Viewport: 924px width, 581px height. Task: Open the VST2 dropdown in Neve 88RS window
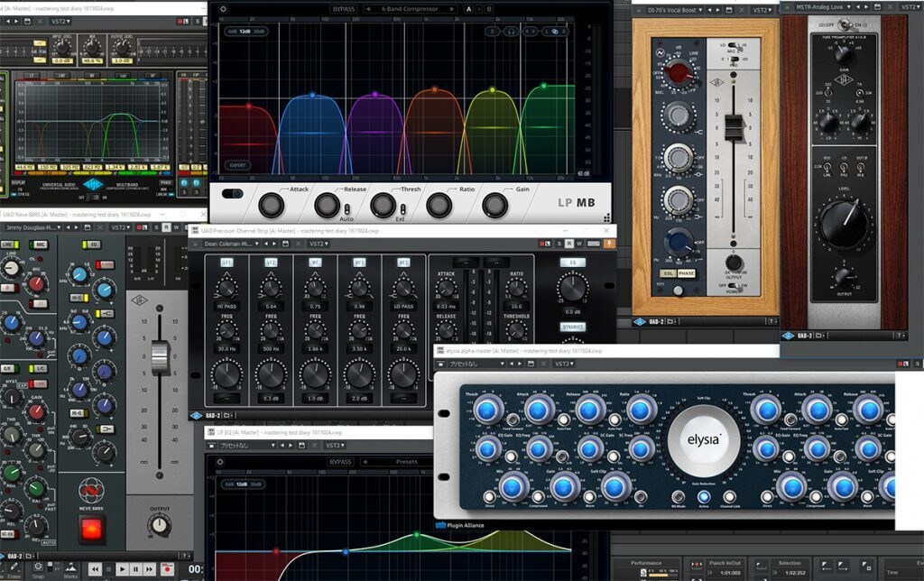tap(120, 226)
